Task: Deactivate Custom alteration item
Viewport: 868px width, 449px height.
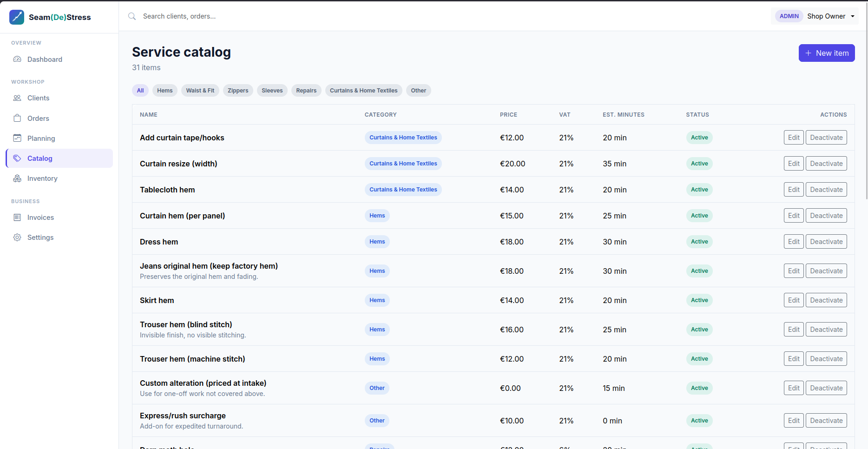Action: (x=826, y=388)
